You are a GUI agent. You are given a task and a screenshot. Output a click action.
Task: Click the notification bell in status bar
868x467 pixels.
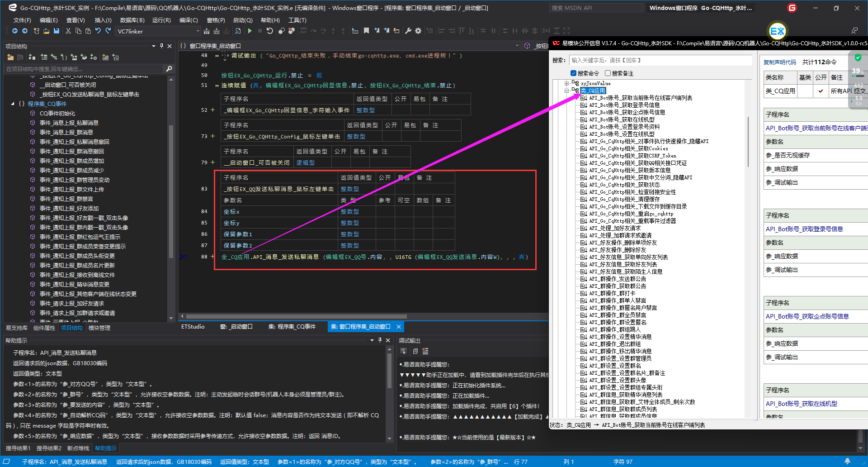[847, 461]
